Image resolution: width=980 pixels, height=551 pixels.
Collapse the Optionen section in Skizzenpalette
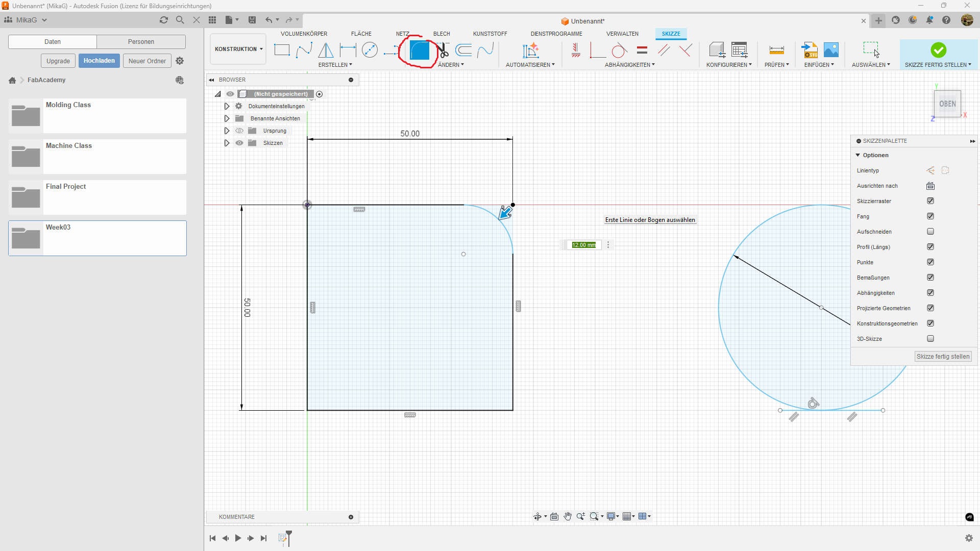click(858, 155)
